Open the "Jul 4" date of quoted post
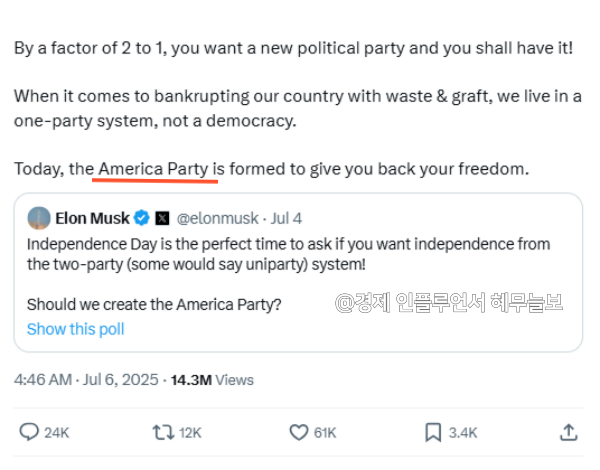This screenshot has height=470, width=600. click(285, 217)
